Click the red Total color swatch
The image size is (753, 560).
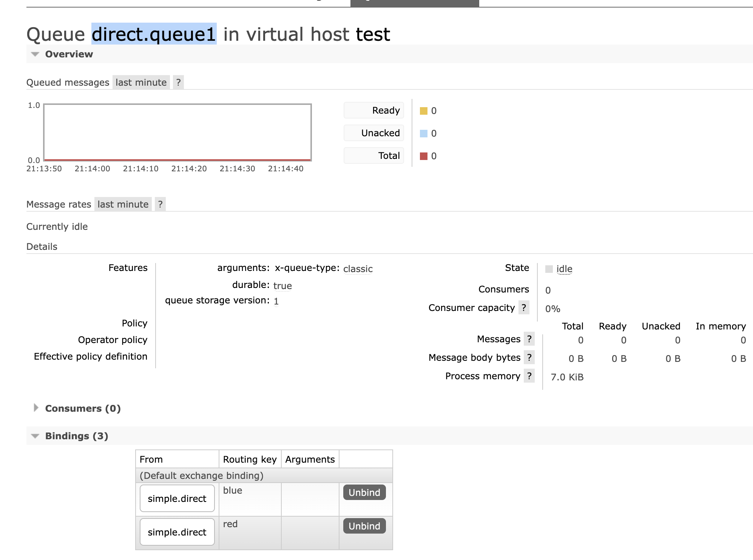pos(424,156)
